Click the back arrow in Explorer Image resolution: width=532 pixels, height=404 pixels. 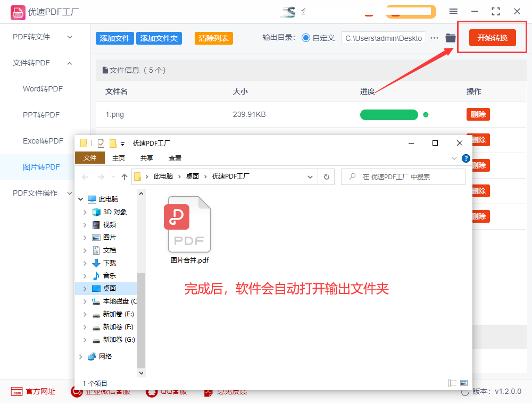pyautogui.click(x=85, y=176)
